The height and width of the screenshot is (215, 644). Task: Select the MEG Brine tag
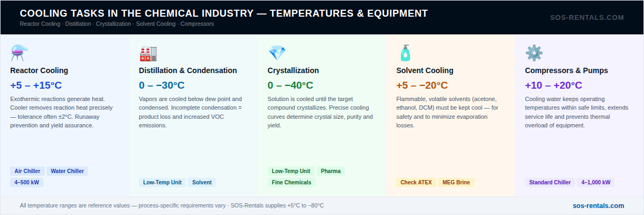tap(456, 182)
